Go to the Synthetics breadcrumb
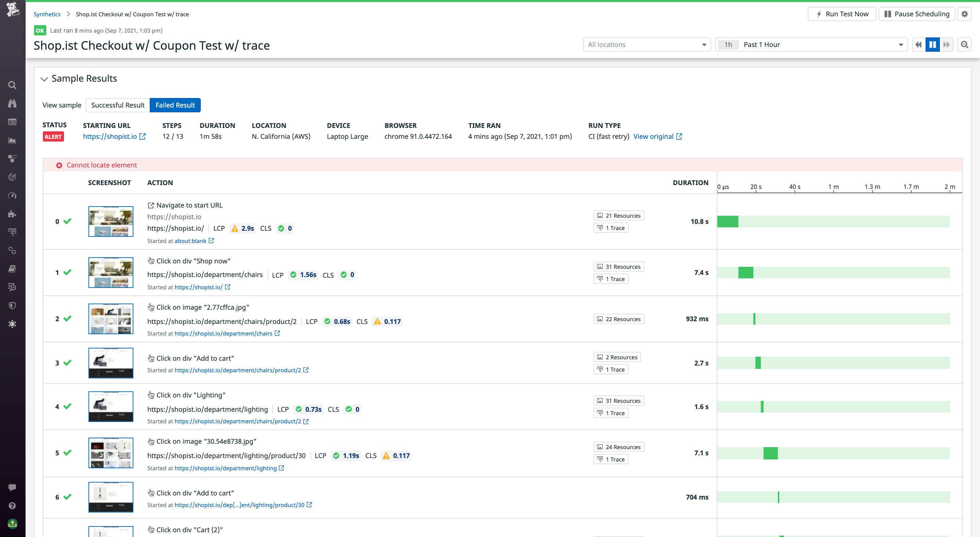Screen dimensions: 980x537 47,14
